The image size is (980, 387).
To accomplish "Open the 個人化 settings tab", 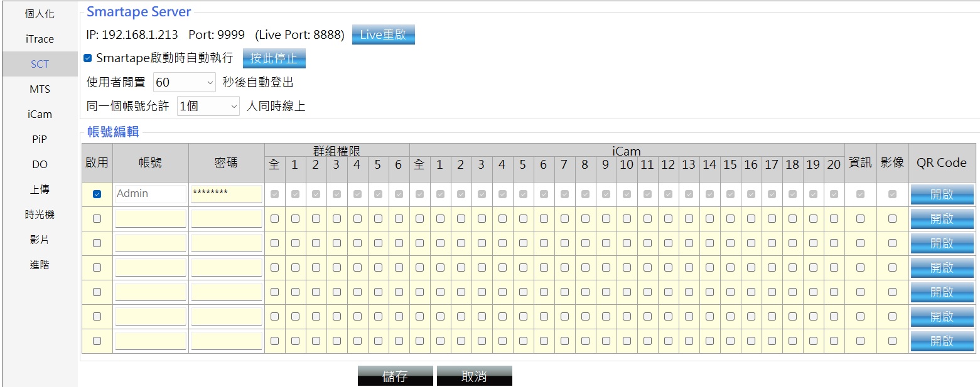I will (40, 14).
